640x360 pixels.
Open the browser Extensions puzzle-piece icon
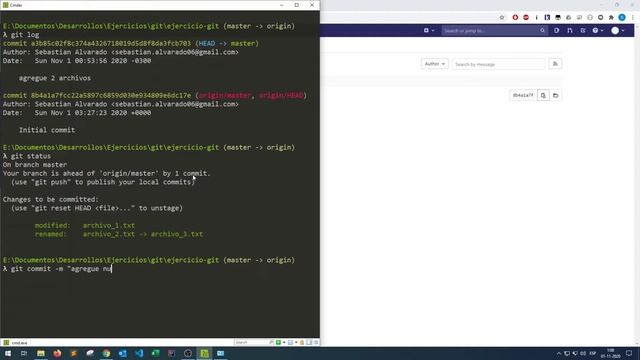tap(611, 18)
